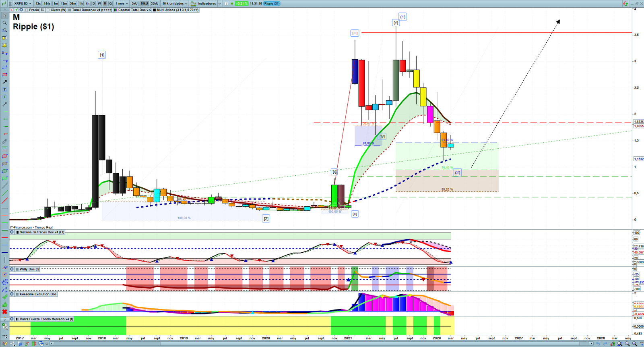Screen dimensions: 644x347
Task: Click the green checkmark icon in sidebar
Action: (4, 297)
